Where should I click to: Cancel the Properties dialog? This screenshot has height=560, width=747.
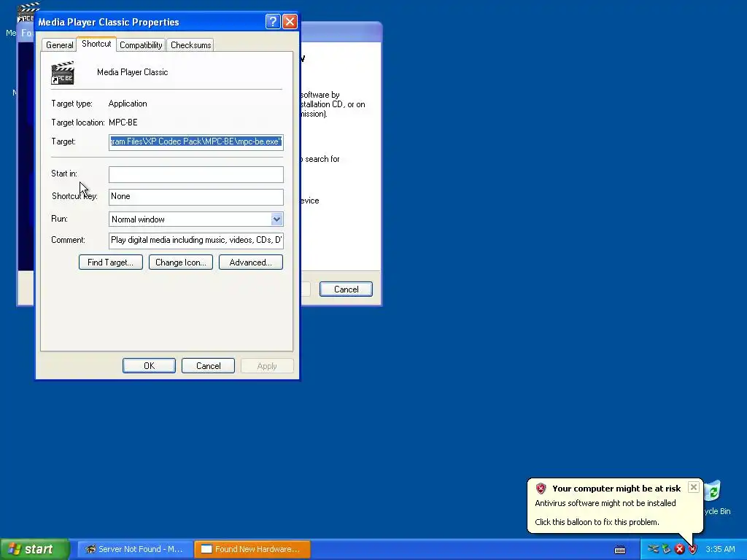pos(208,366)
